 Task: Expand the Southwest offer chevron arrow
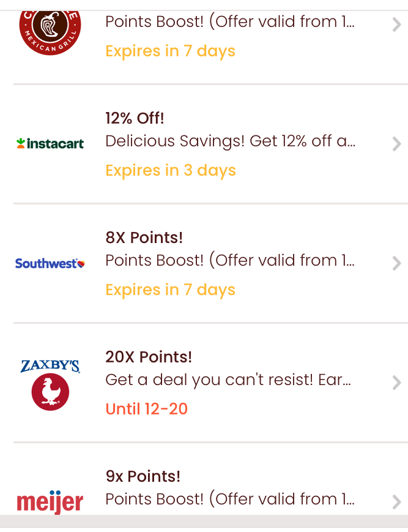tap(396, 263)
